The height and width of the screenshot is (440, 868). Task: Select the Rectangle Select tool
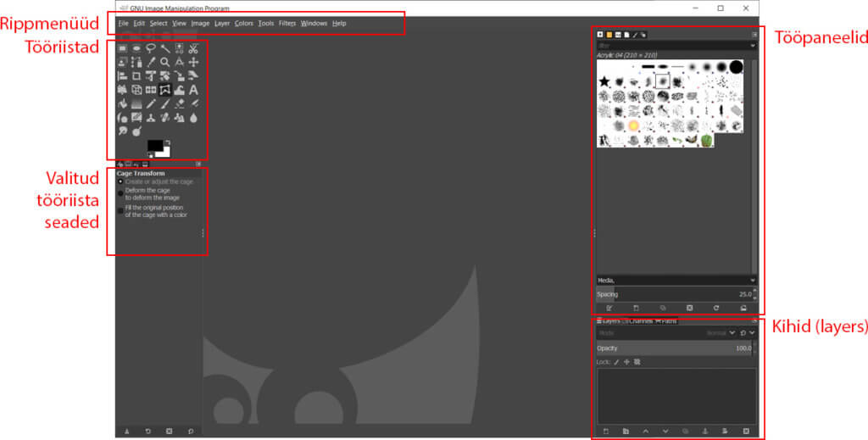[122, 48]
